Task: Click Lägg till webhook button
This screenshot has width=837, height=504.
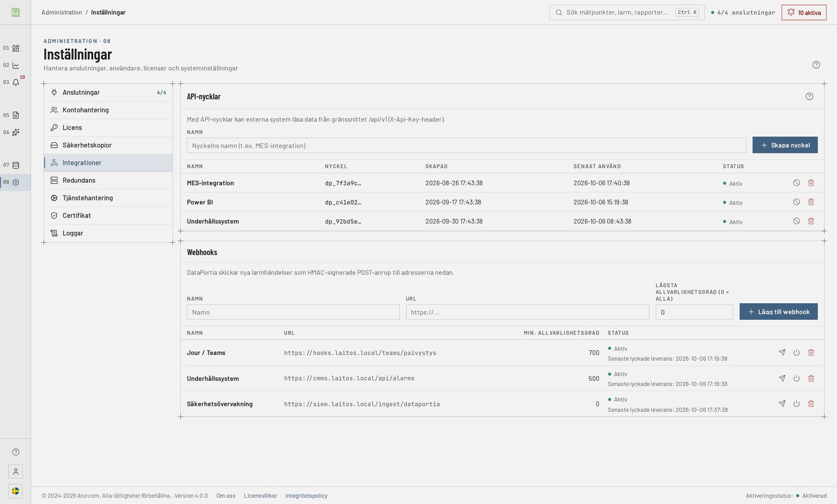Action: pos(779,312)
